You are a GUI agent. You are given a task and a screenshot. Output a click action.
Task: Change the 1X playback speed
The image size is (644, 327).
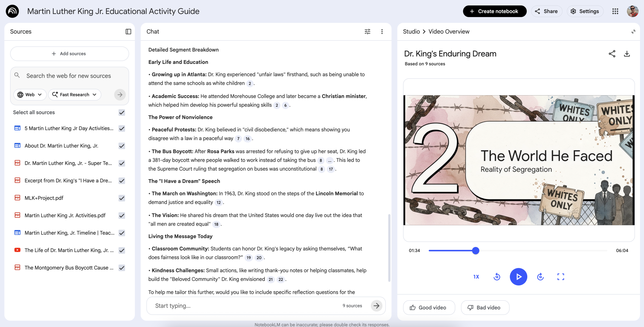point(476,277)
